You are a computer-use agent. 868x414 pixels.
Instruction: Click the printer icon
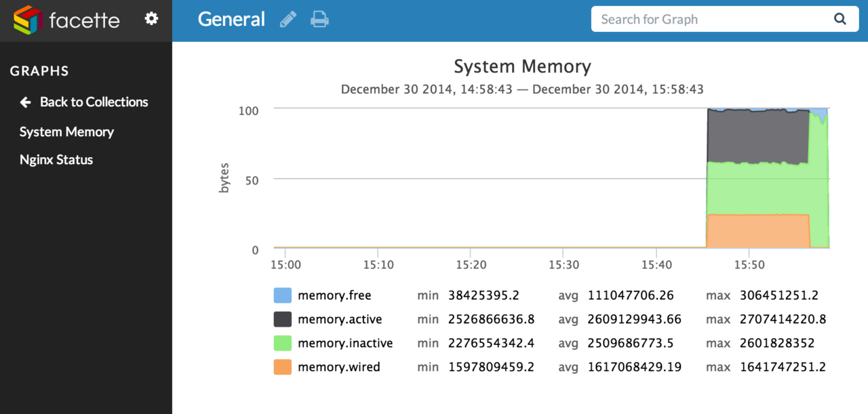click(319, 20)
